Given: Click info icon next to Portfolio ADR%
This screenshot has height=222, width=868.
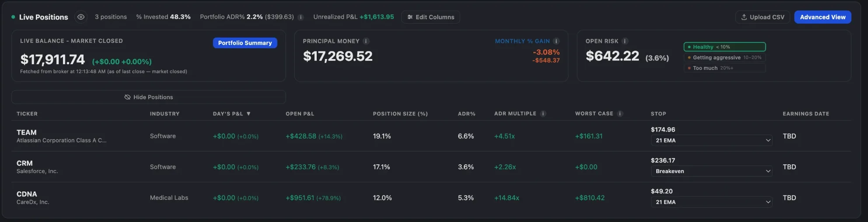Looking at the screenshot, I should [x=301, y=17].
